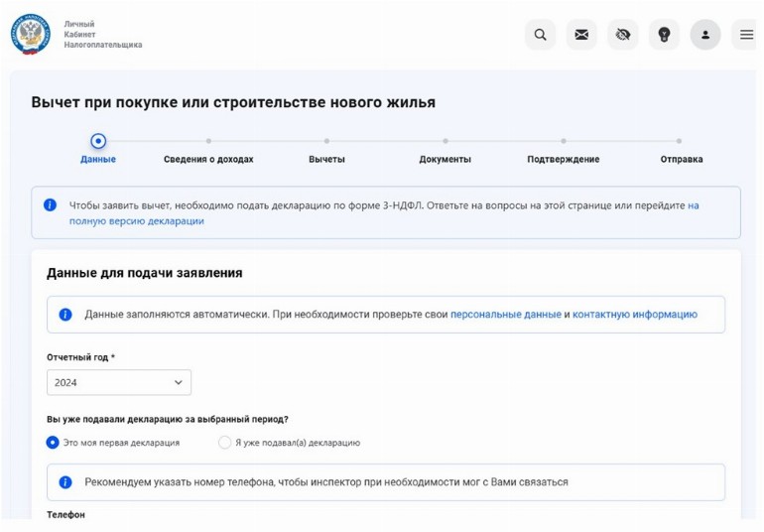This screenshot has width=764, height=532.
Task: Click the 'Данные' step circle marker
Action: 98,141
